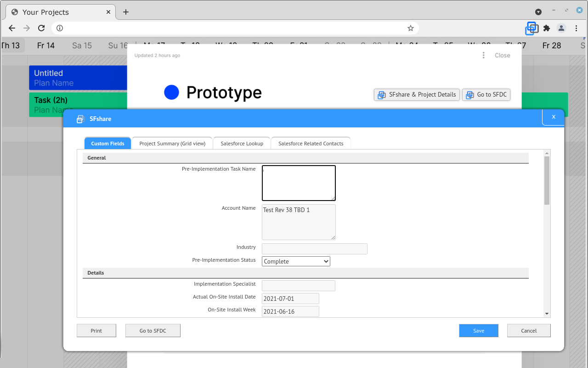Click the browser back arrow
This screenshot has width=588, height=368.
coord(12,28)
